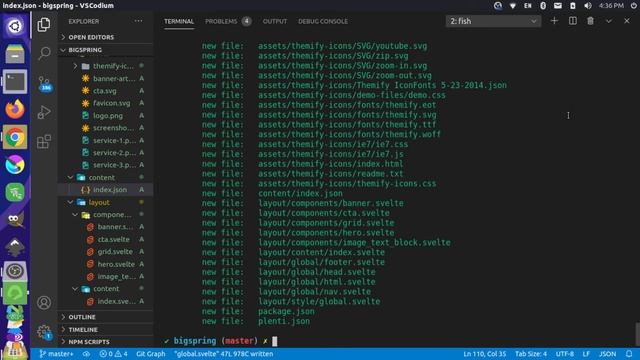Open the terminal app in dock
This screenshot has width=640, height=360.
point(15,81)
